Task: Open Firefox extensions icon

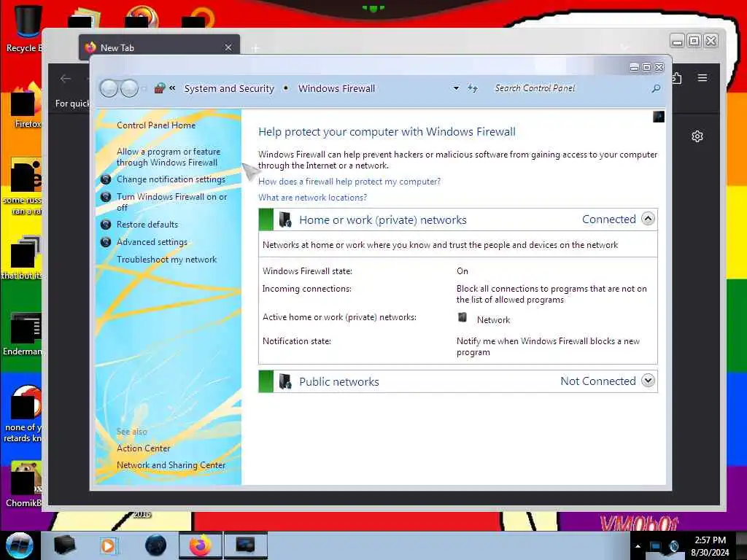Action: (x=677, y=77)
